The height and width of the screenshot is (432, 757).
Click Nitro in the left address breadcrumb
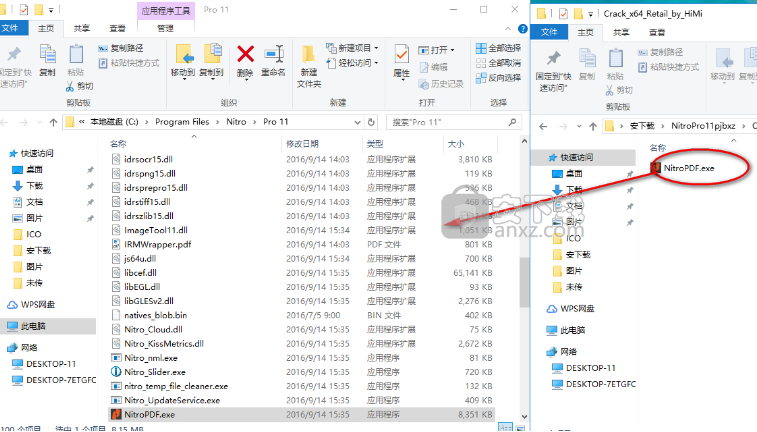pos(236,122)
